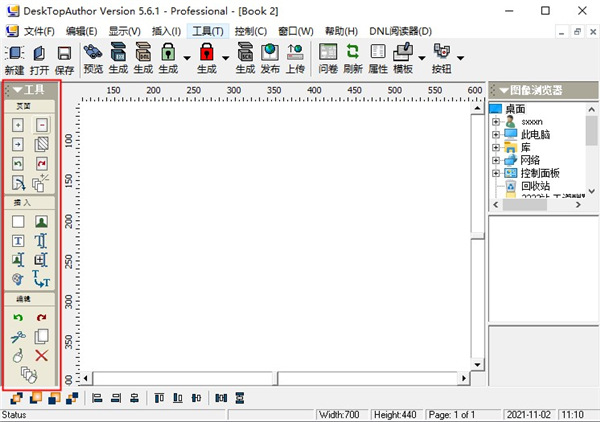
Task: Click the insert multimedia film reel icon
Action: tap(18, 279)
